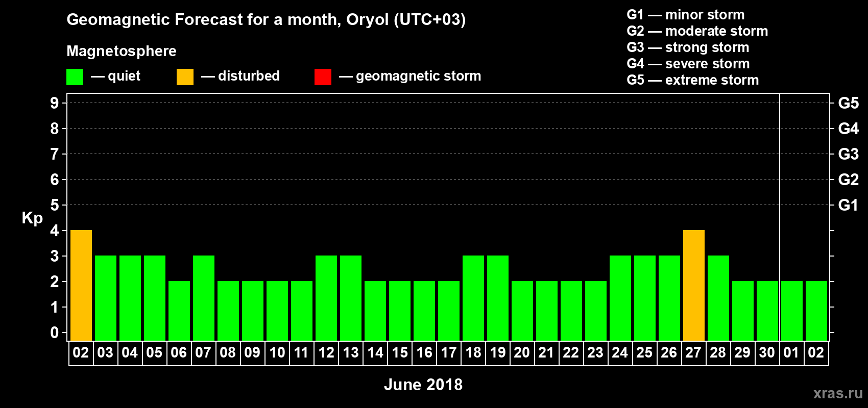Click the date label 01
Screen dimensions: 868x408
pyautogui.click(x=791, y=352)
